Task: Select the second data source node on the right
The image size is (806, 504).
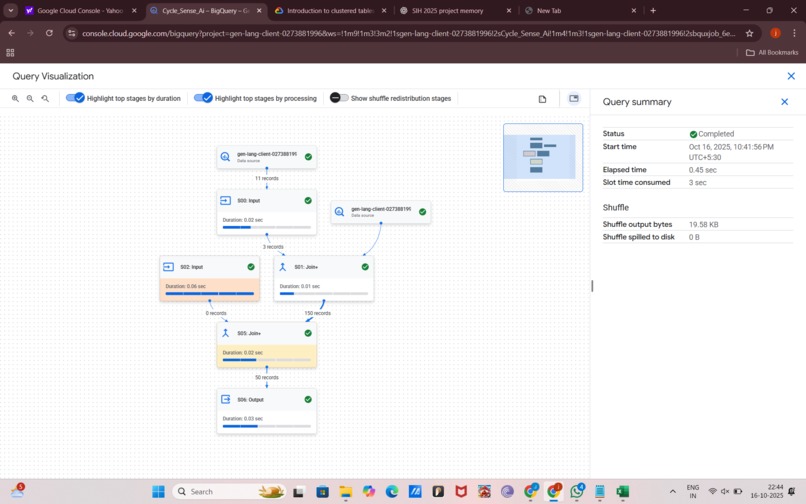Action: [x=380, y=212]
